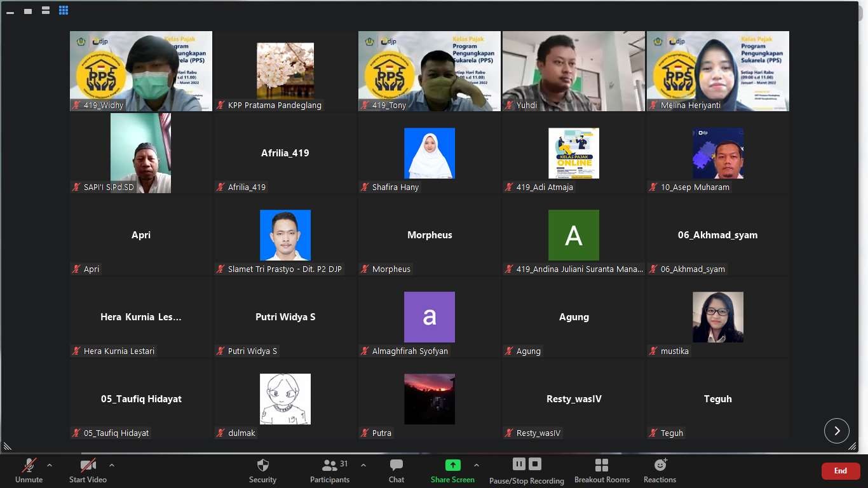Switch to the blue gallery grid view
Screen dimensions: 868x488
[64, 10]
